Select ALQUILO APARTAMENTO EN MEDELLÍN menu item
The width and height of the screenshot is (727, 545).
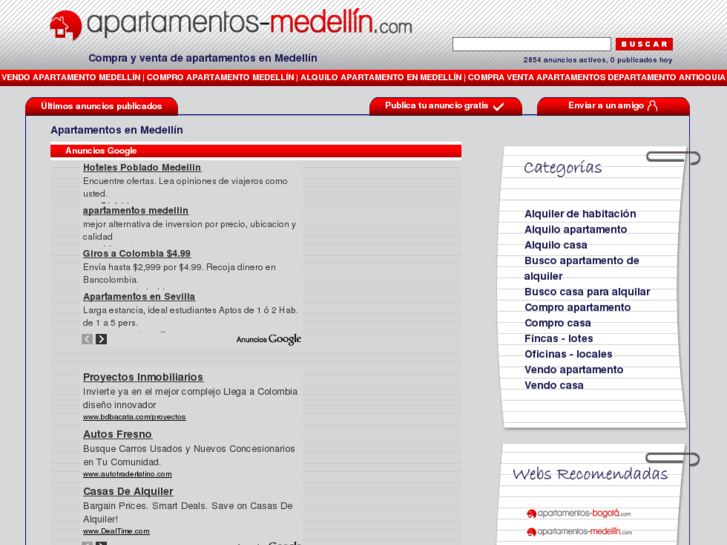381,77
